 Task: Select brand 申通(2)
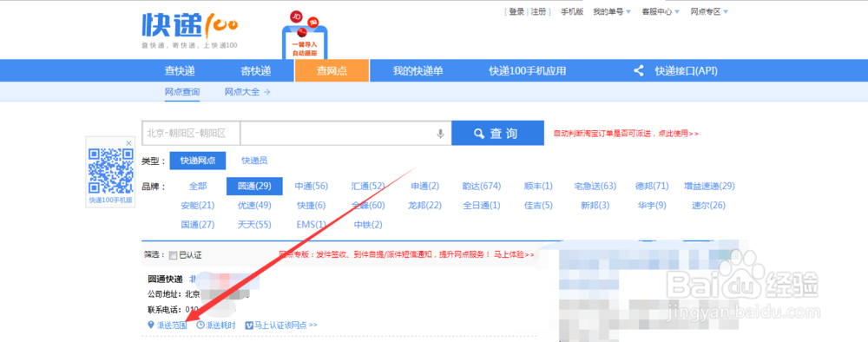(x=425, y=186)
